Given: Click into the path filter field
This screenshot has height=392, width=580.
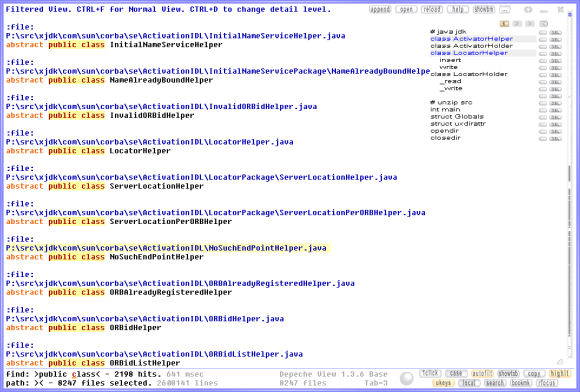Looking at the screenshot, I should click(x=38, y=383).
